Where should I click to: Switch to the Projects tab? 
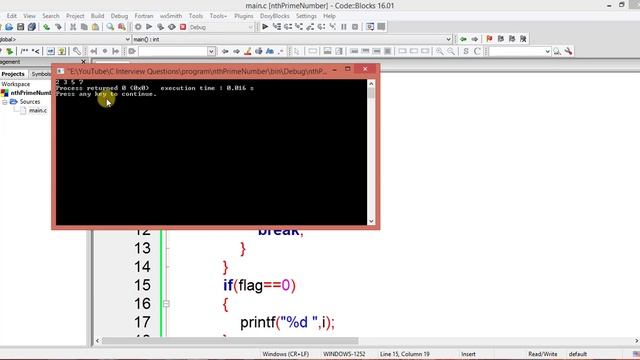coord(13,74)
